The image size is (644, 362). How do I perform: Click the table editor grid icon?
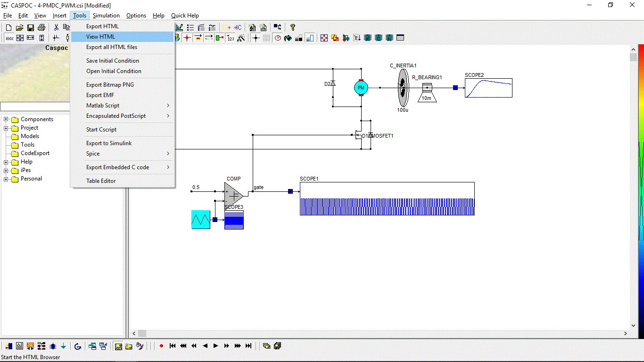[x=400, y=38]
